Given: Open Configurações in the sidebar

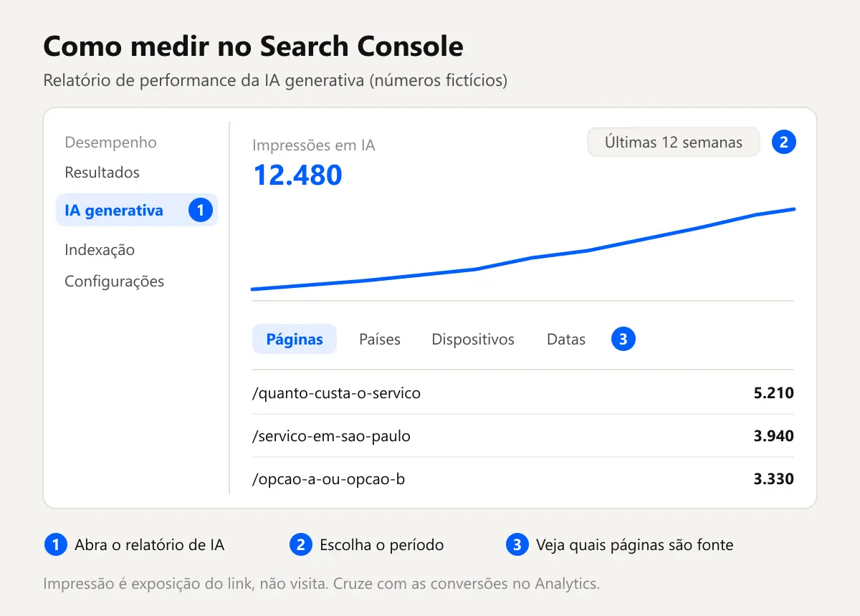Looking at the screenshot, I should (114, 281).
